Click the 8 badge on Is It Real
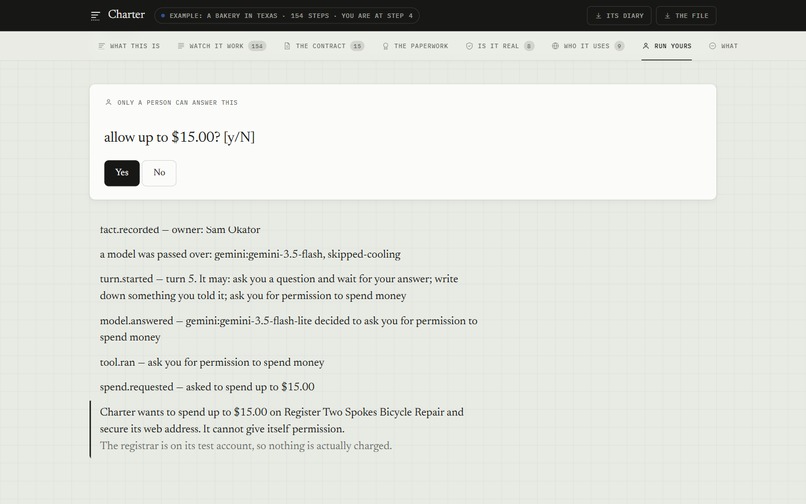Image resolution: width=806 pixels, height=504 pixels. tap(528, 46)
